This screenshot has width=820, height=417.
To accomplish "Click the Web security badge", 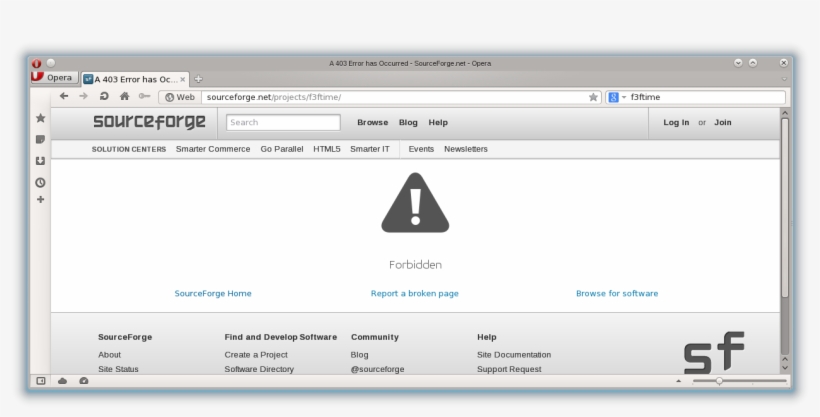I will coord(180,97).
